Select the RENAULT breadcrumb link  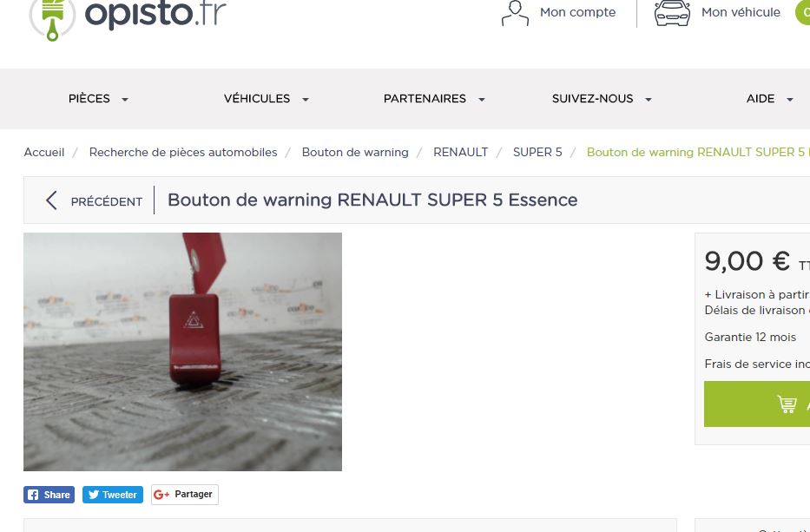pos(460,153)
